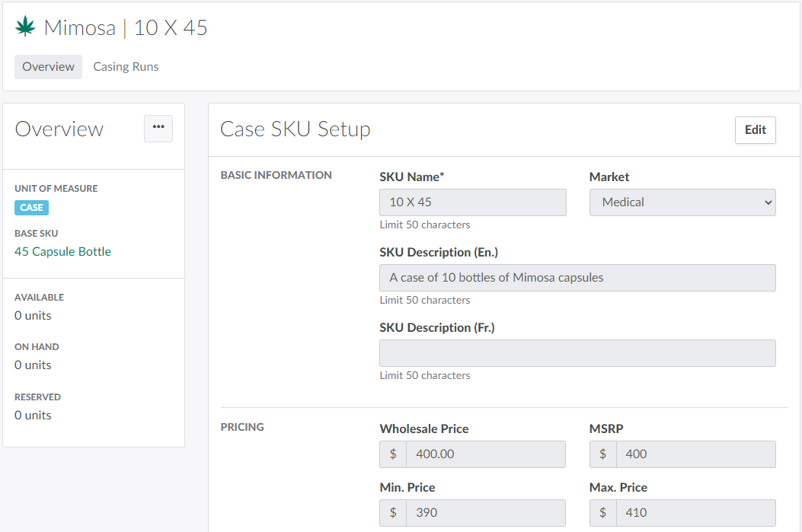Click the dollar sign next to Max. Price
The width and height of the screenshot is (802, 532).
tap(602, 513)
